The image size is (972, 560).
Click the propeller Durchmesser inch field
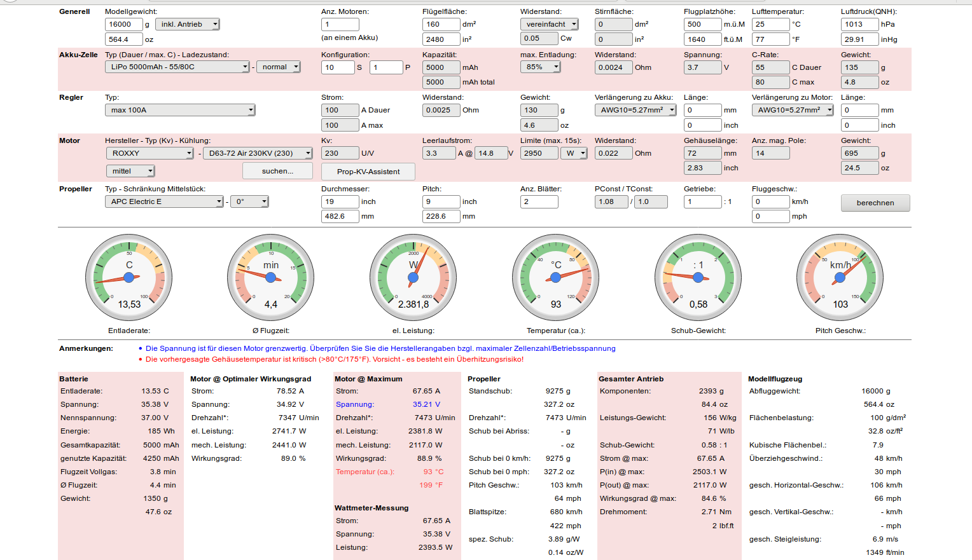pos(340,201)
